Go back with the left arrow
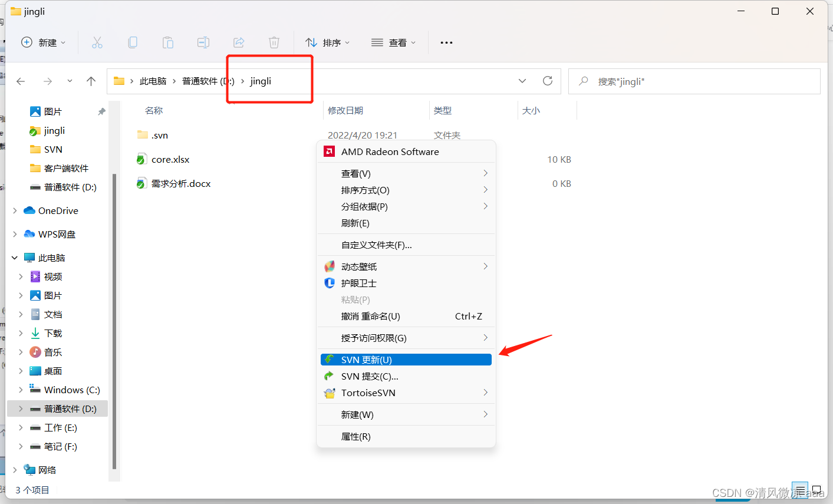 point(21,81)
